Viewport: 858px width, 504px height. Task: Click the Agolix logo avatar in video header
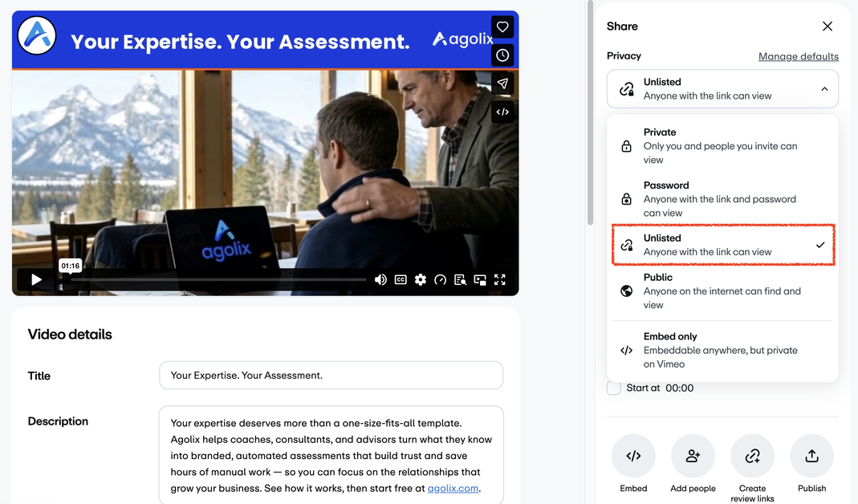[x=37, y=35]
